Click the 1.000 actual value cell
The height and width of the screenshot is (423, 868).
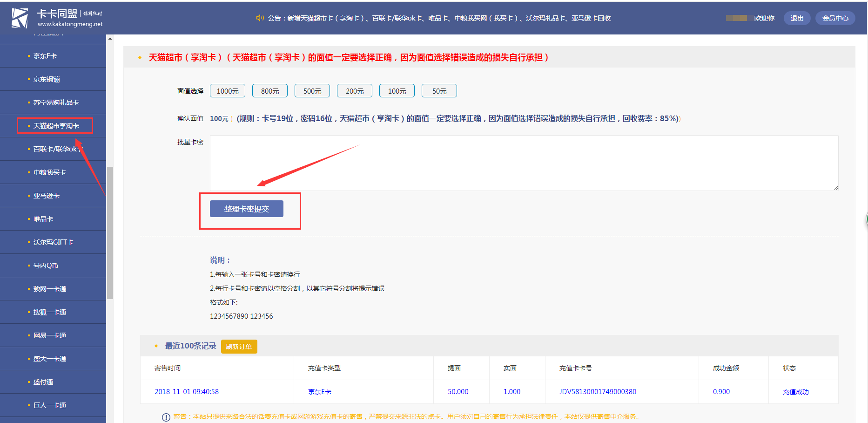[x=512, y=392]
